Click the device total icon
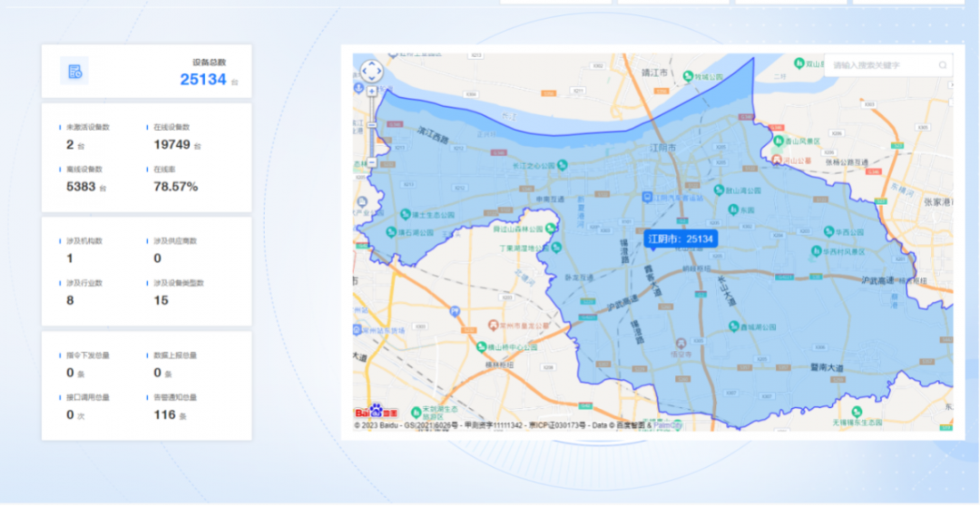 [74, 72]
